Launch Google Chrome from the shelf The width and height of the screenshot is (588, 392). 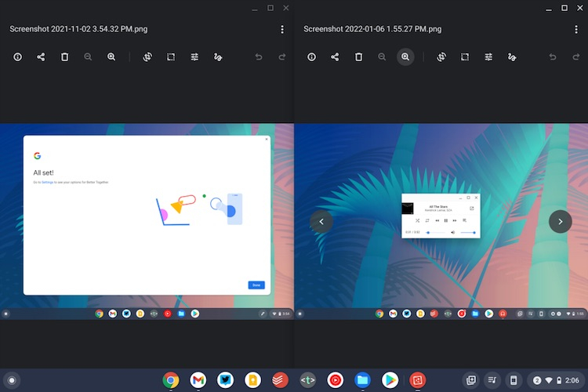(171, 380)
